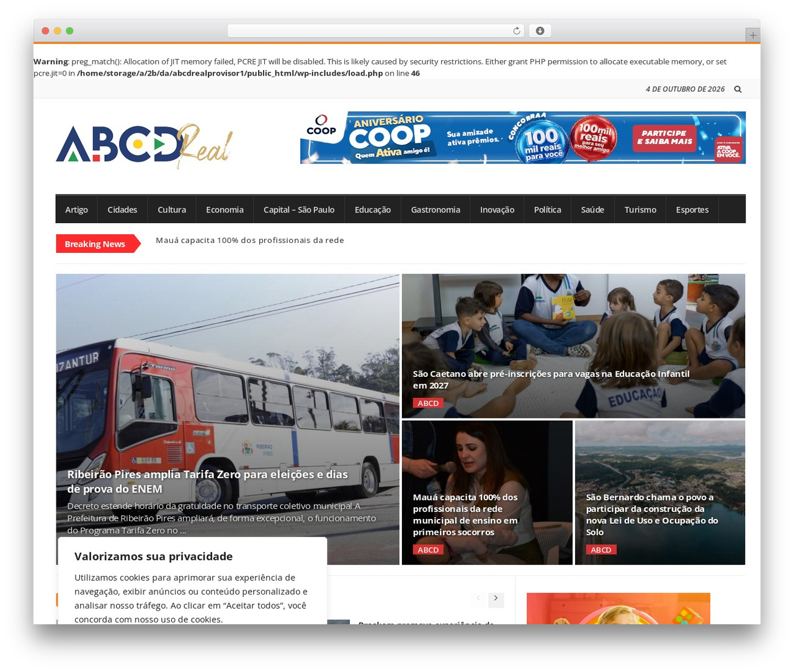Open the Educação menu item
The width and height of the screenshot is (794, 672).
(x=373, y=210)
